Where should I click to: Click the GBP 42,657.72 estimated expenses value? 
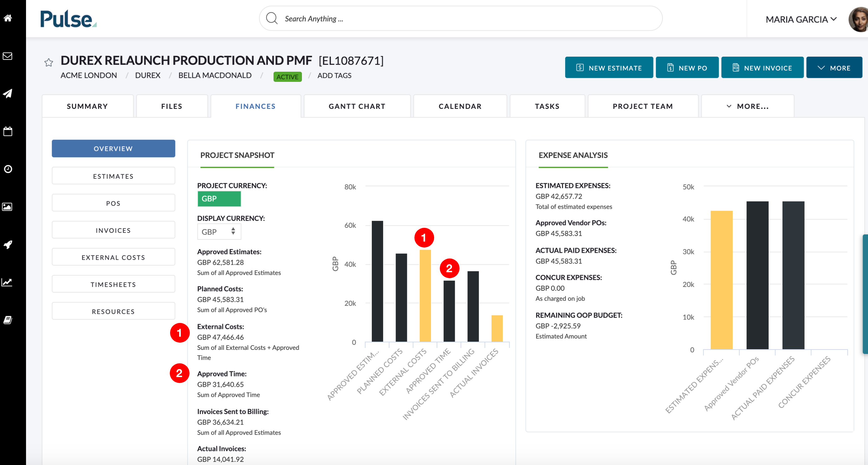[x=559, y=196]
